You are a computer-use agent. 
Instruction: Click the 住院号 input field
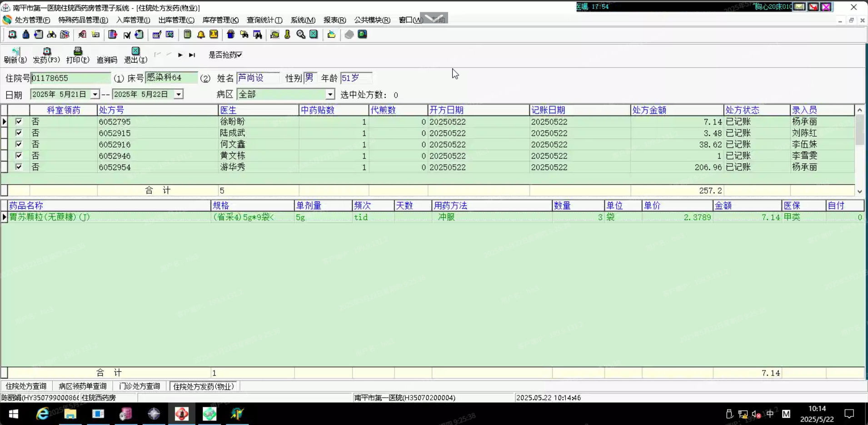[71, 78]
